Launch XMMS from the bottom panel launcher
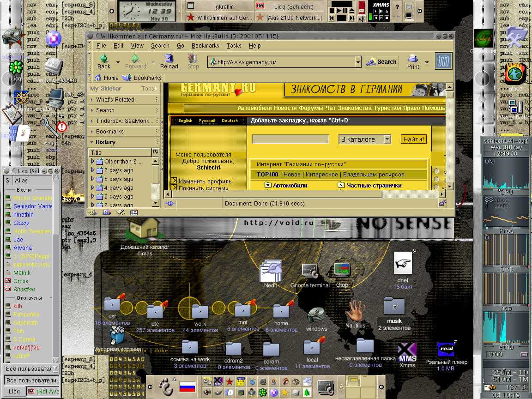 tap(218, 382)
